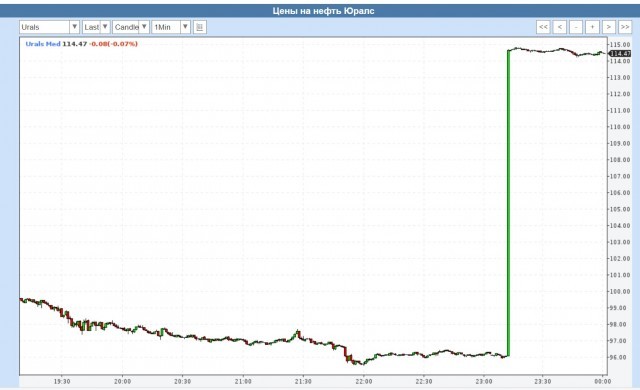Click the 114.47 legend price value

pos(74,44)
